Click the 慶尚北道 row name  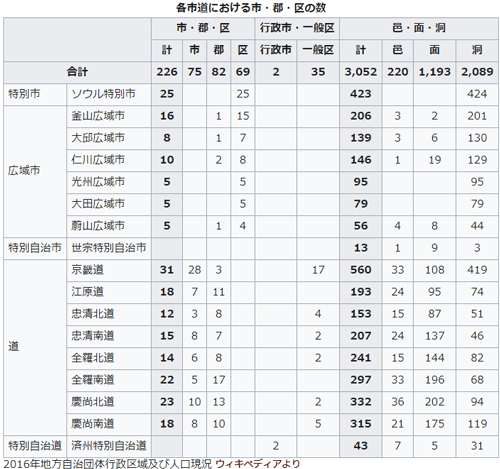point(93,402)
